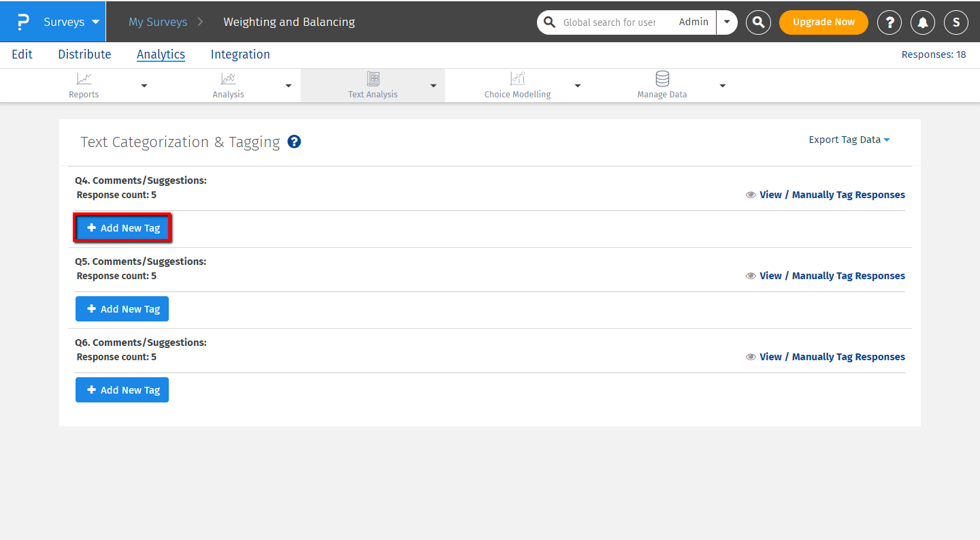This screenshot has height=540, width=980.
Task: Click help icon beside Text Categorization title
Action: pyautogui.click(x=294, y=142)
